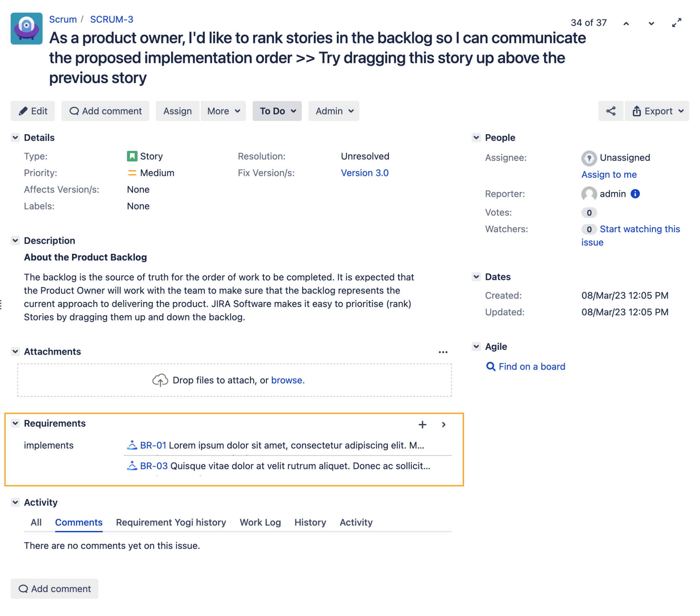Open Requirements panel via the right arrow icon
This screenshot has height=616, width=700.
444,425
